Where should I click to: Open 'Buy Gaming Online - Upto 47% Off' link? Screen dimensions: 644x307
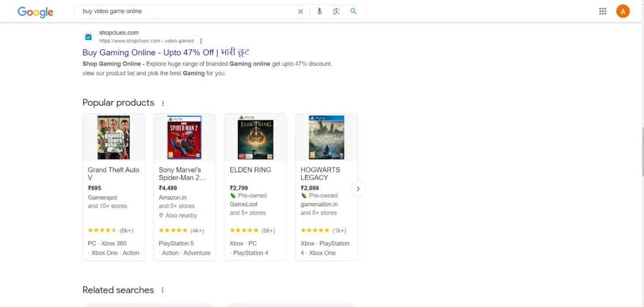(x=166, y=53)
